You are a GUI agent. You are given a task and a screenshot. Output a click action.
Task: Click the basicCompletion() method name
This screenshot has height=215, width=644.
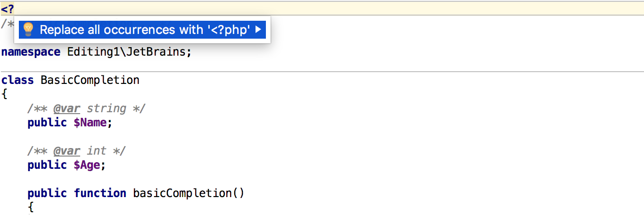click(189, 193)
